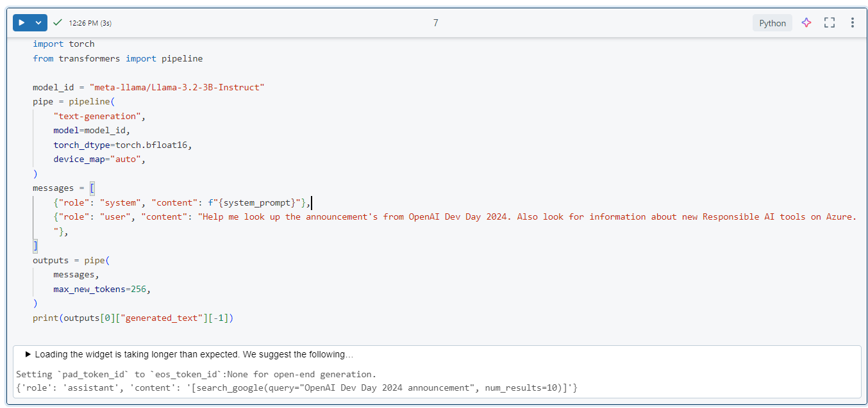Open the Python language selector

pos(772,23)
